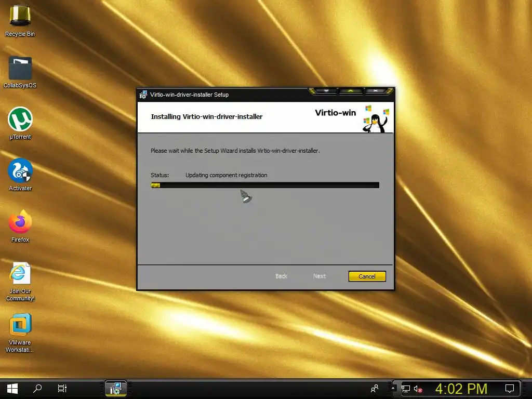The height and width of the screenshot is (399, 532).
Task: Launch µTorrent from the desktop
Action: [20, 124]
